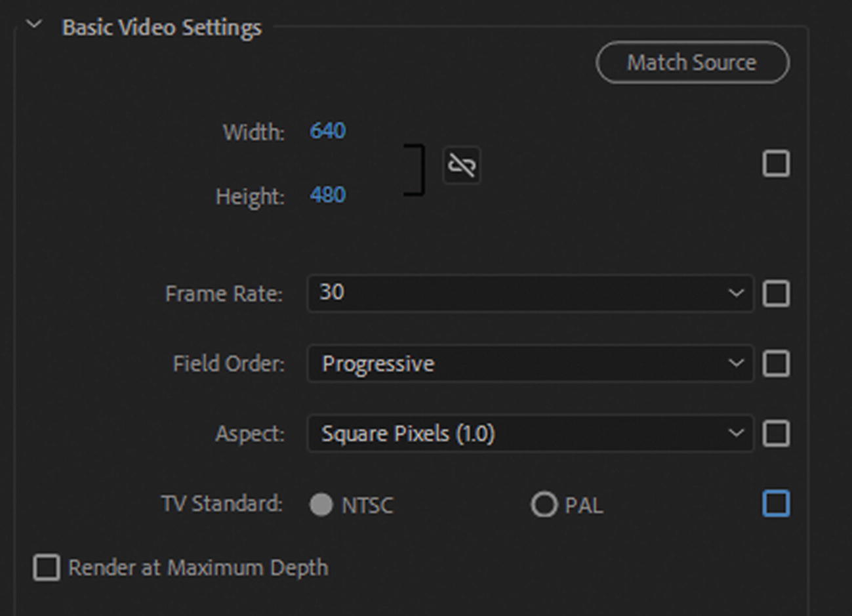Enable the match source checkbox beside Frame Rate

776,293
